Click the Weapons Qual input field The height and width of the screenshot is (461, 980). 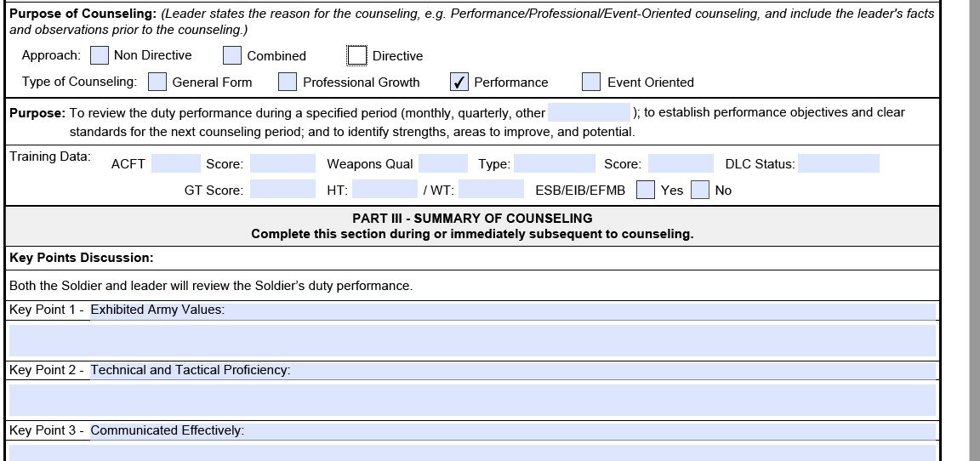[x=443, y=164]
